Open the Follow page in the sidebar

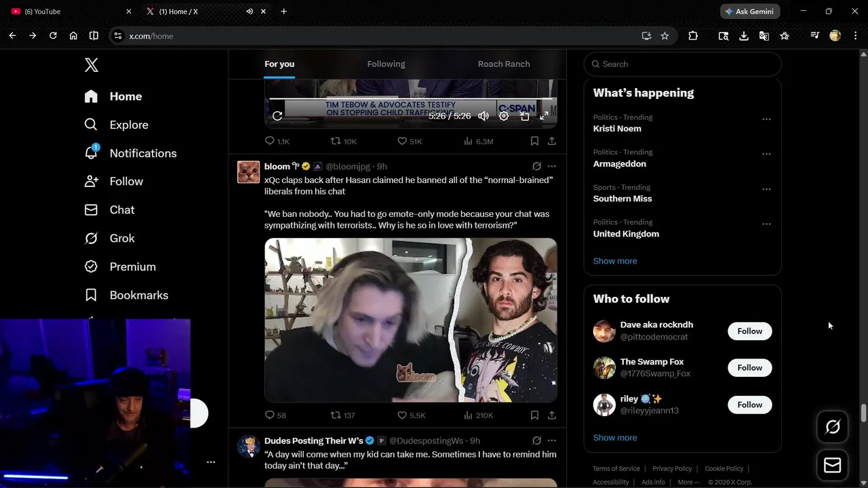pyautogui.click(x=114, y=182)
